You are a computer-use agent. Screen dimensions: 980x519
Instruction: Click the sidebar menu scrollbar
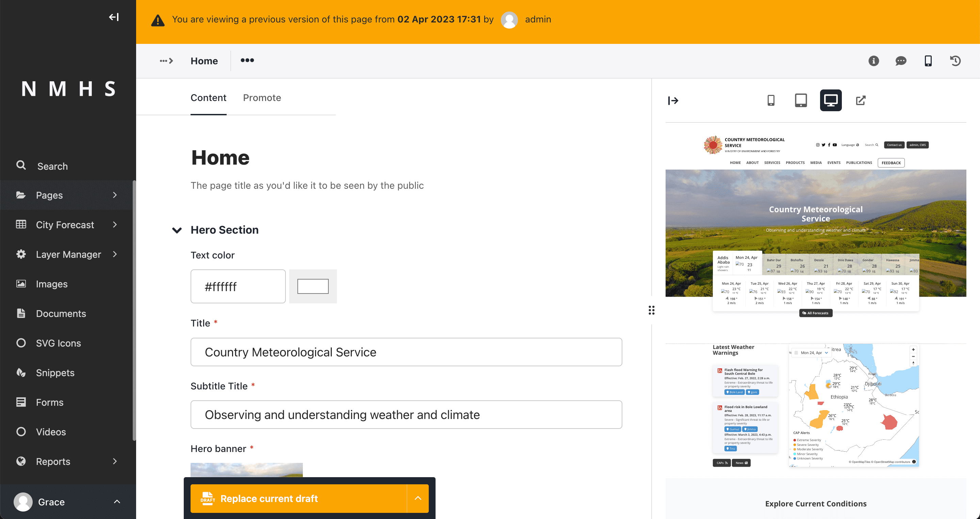[134, 310]
